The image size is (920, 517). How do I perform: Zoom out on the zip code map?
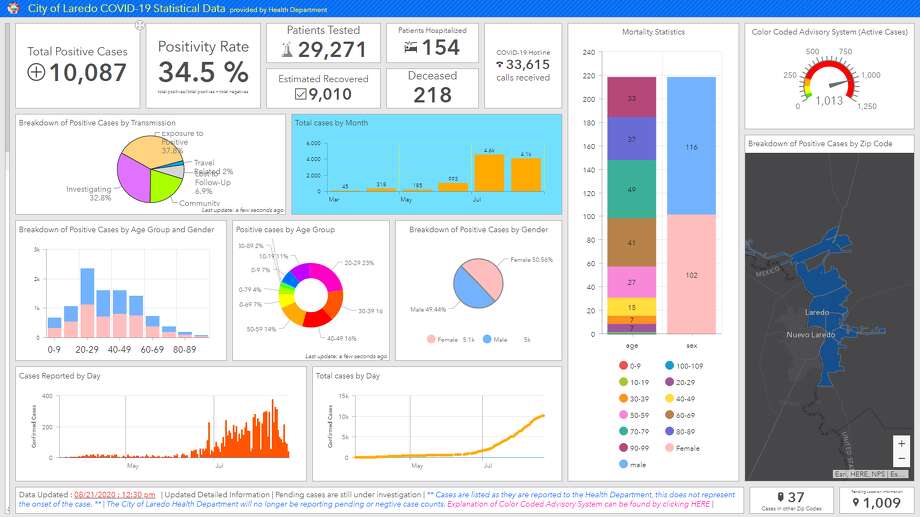pos(901,459)
